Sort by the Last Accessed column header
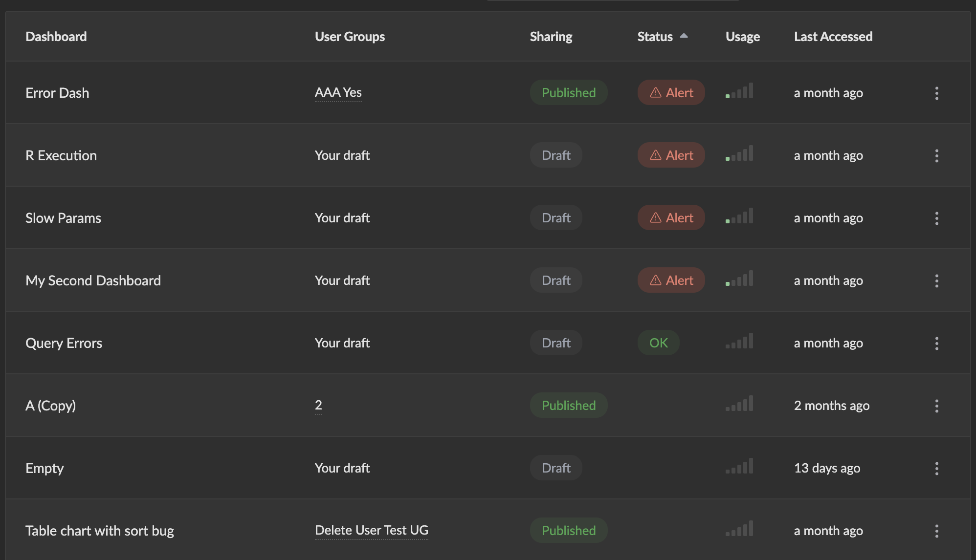The height and width of the screenshot is (560, 976). [833, 37]
